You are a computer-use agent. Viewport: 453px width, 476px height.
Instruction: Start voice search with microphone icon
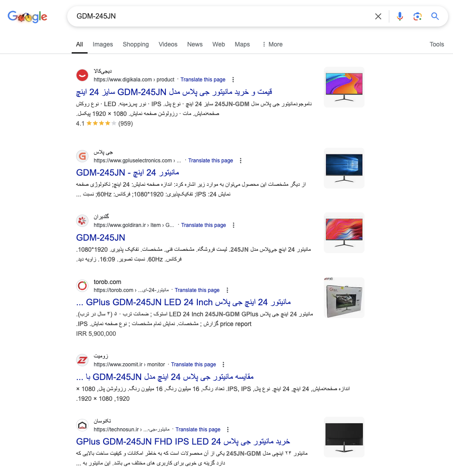click(400, 16)
